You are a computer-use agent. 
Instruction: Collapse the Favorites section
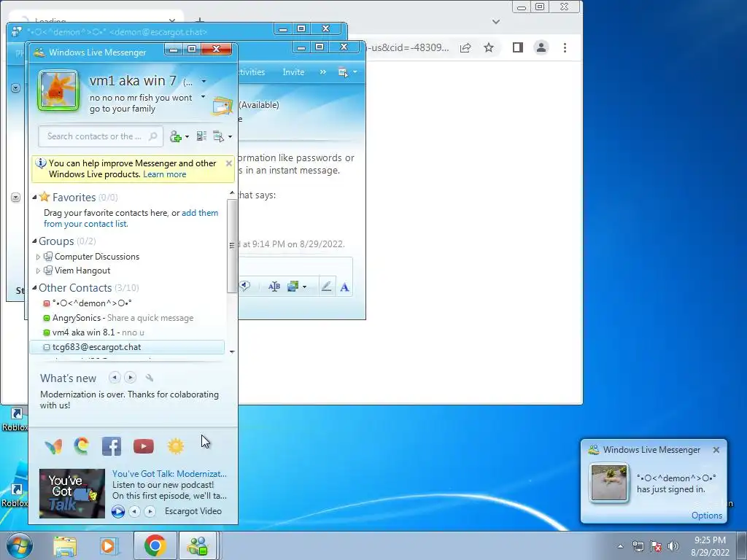tap(34, 197)
